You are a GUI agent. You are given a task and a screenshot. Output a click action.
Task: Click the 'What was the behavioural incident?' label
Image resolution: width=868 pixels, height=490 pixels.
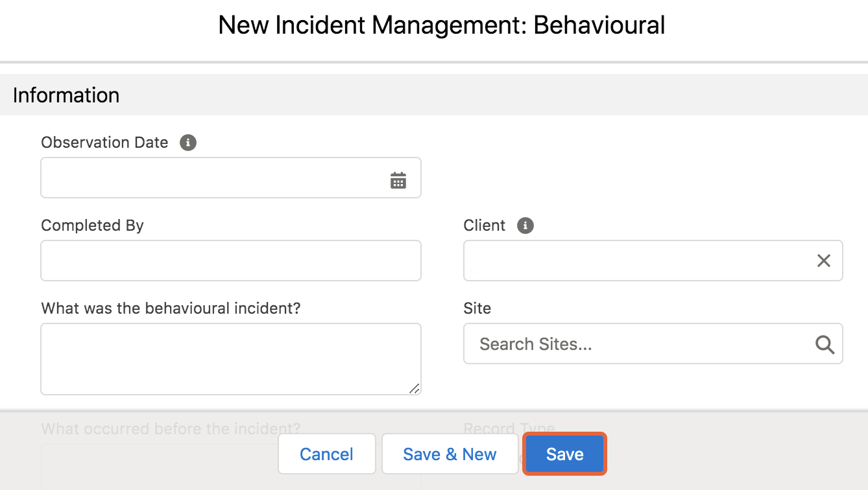[x=171, y=309]
